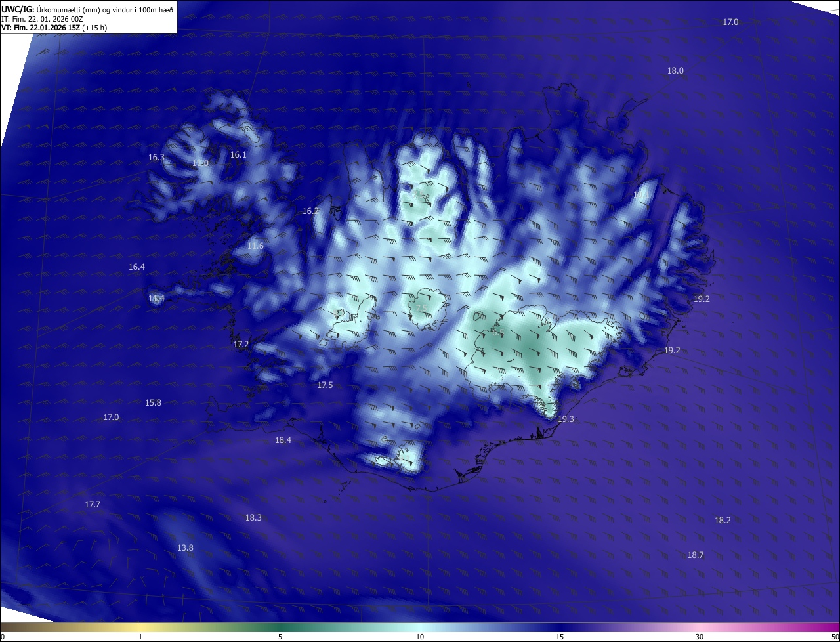Viewport: 840px width, 642px height.
Task: Click the 18.0 value label
Action: pyautogui.click(x=675, y=71)
